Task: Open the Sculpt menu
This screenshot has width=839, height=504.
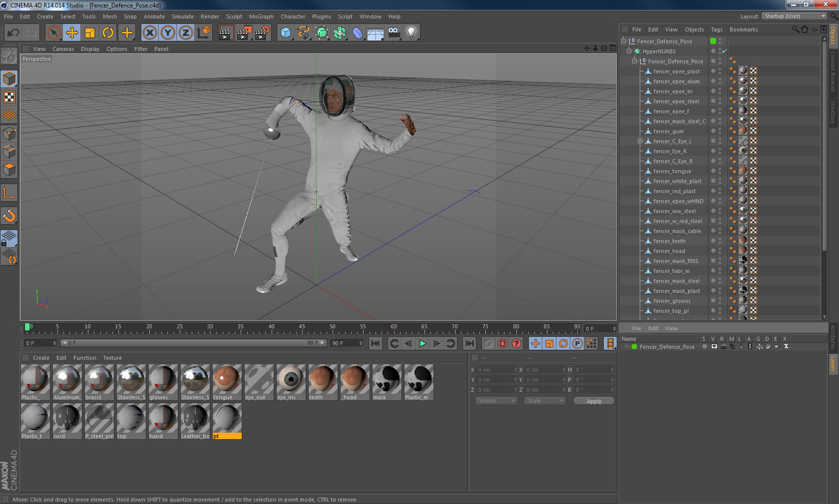Action: 234,16
